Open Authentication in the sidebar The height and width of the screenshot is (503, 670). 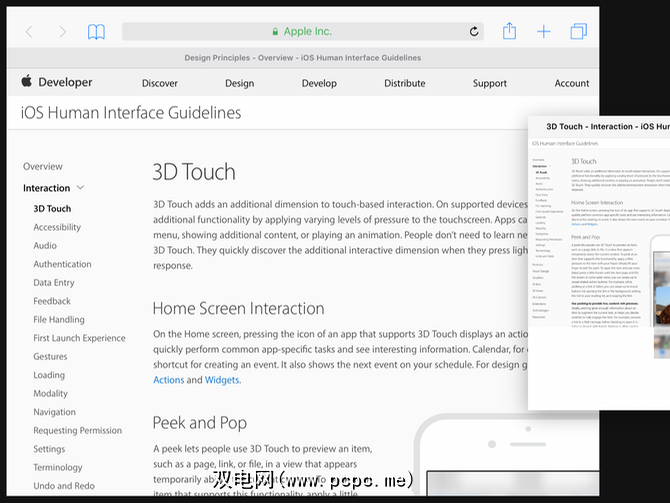62,264
